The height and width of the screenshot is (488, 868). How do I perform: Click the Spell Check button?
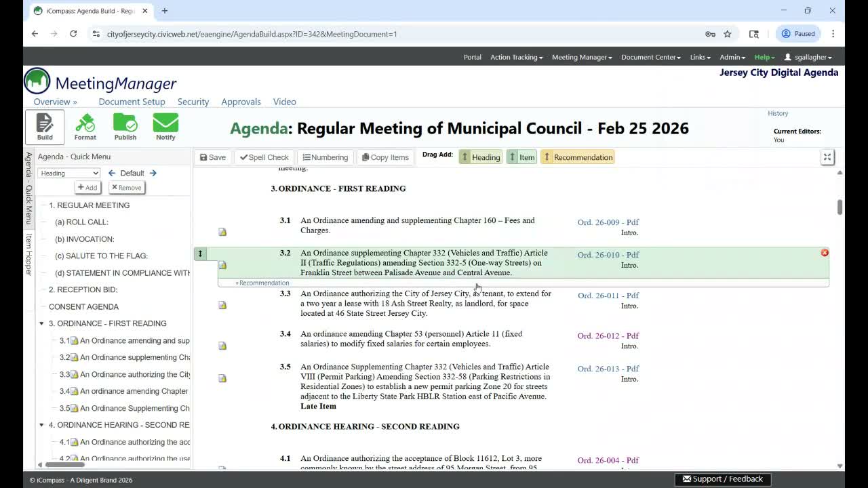click(x=264, y=157)
